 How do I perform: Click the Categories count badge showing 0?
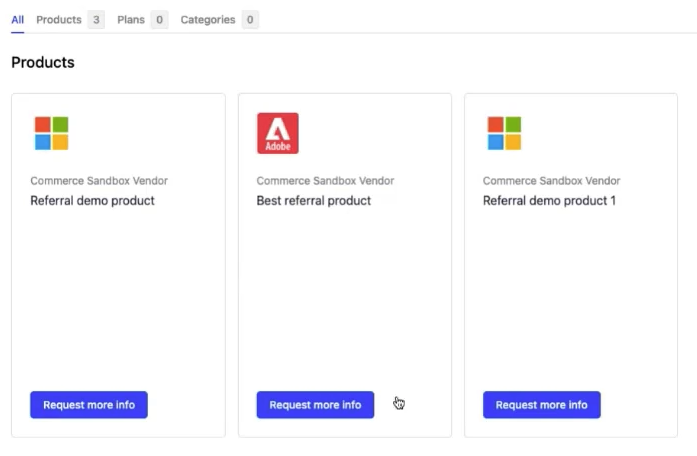point(250,20)
